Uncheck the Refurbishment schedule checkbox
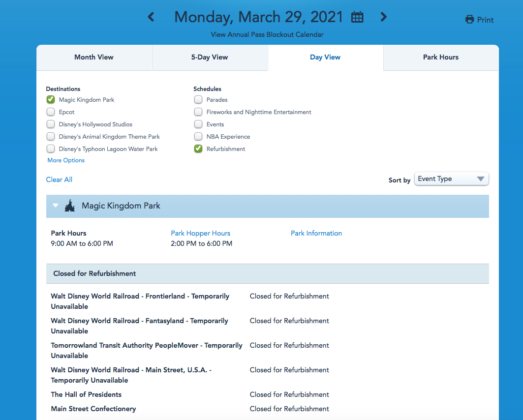This screenshot has height=420, width=523. pos(198,149)
